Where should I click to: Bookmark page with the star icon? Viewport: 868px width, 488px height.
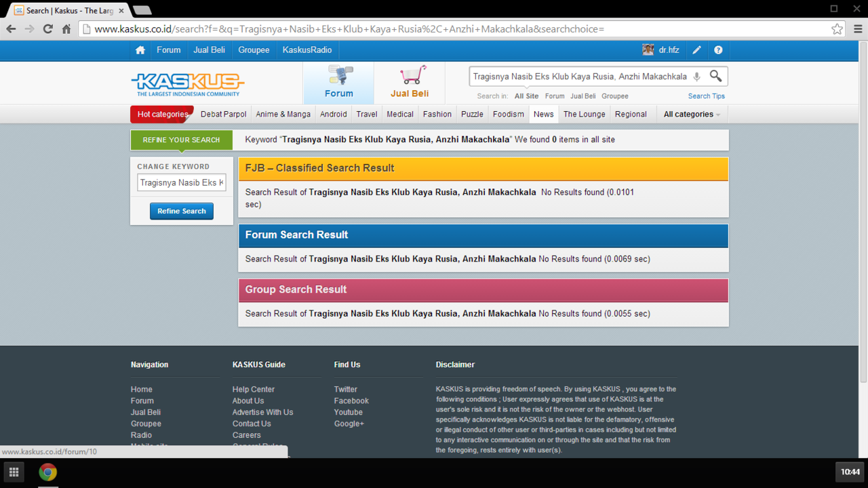(837, 28)
